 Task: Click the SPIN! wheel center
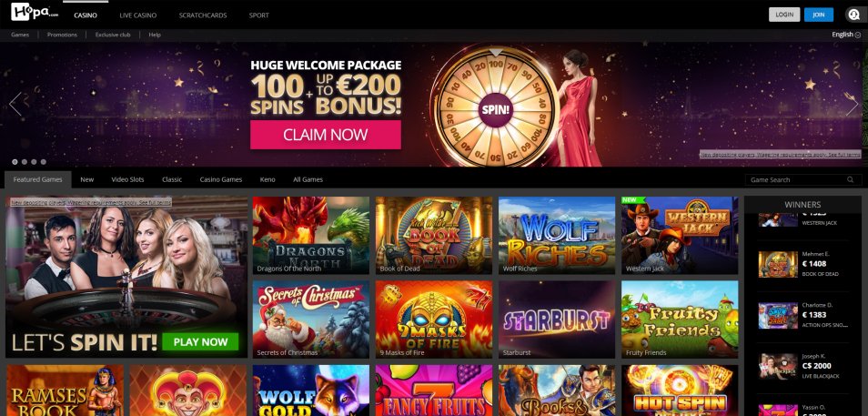point(496,109)
